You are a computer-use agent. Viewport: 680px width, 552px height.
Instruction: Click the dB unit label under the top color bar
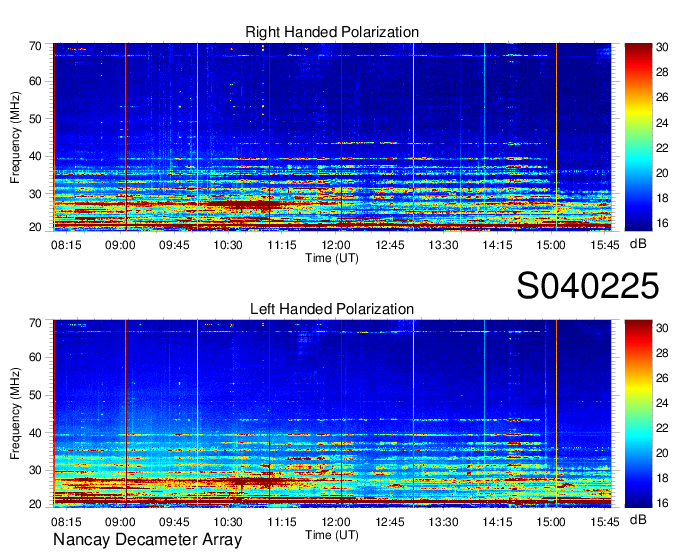coord(638,244)
